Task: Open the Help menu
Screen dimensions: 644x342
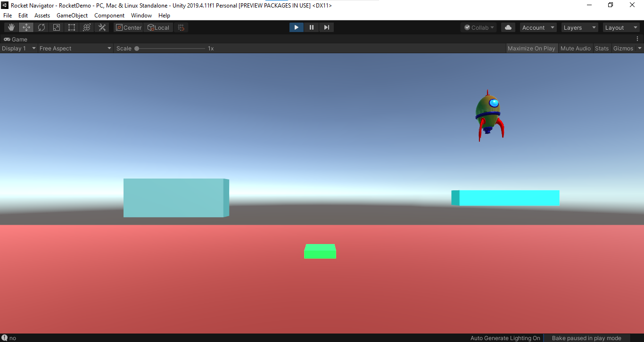Action: [164, 16]
